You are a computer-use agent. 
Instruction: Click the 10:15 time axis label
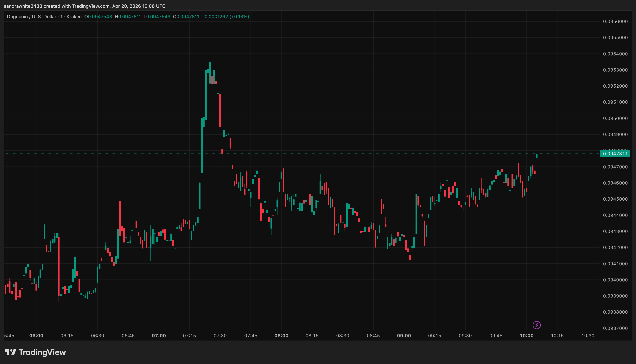[557, 336]
